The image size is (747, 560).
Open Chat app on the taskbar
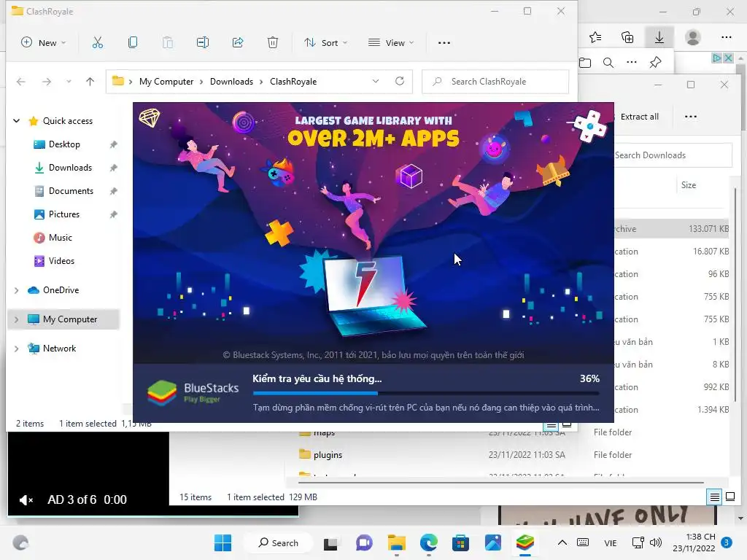[364, 542]
